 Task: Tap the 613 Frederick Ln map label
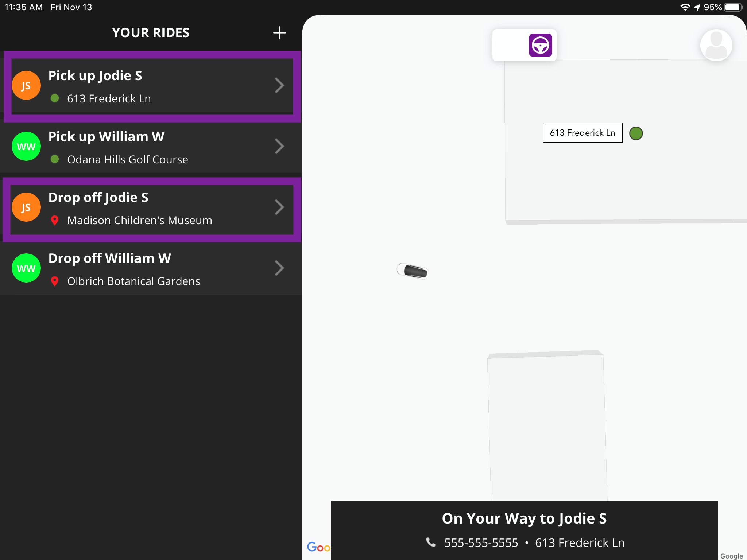[x=582, y=133]
